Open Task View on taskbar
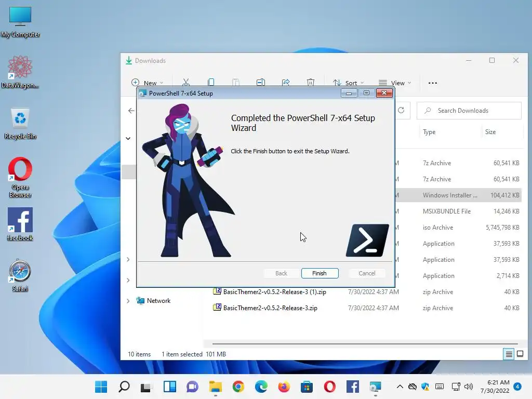The width and height of the screenshot is (532, 399). 147,387
